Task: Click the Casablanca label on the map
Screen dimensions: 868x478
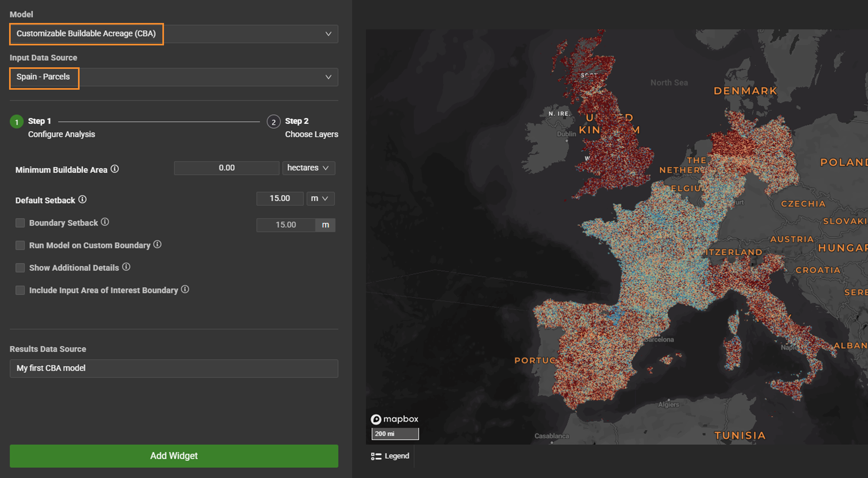Action: 552,436
